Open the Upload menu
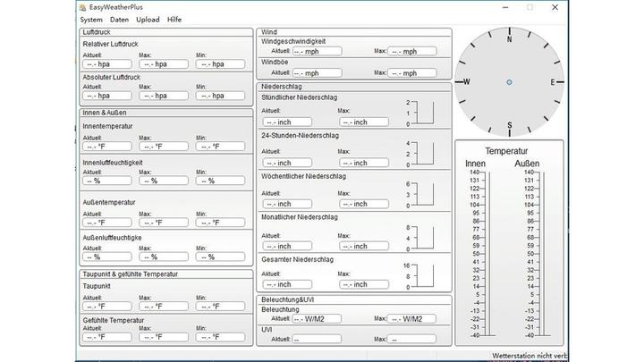 (148, 20)
